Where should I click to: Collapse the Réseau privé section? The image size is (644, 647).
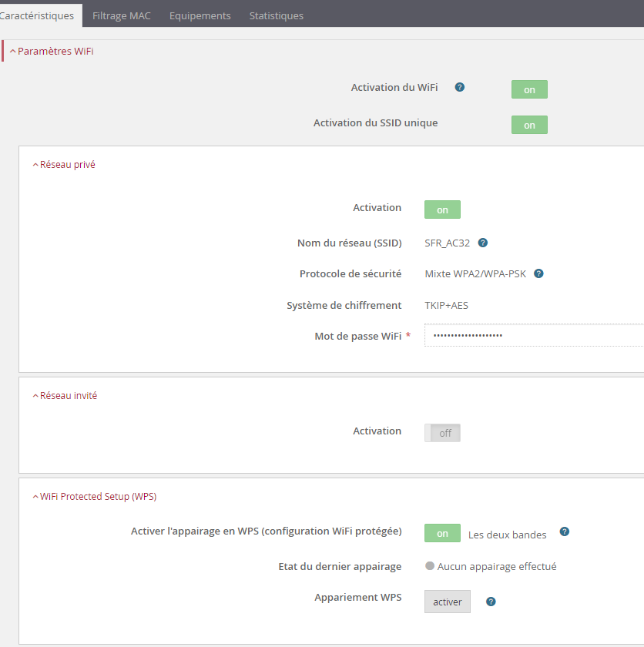[64, 164]
